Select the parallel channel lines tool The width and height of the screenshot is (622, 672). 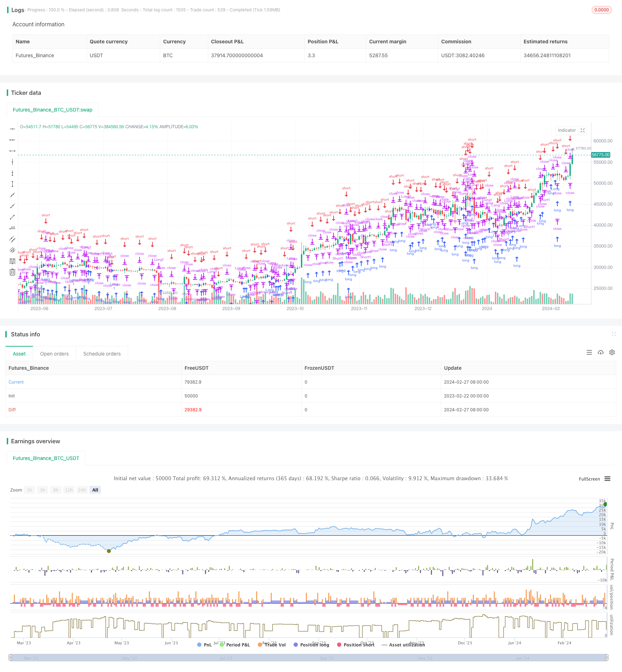pos(12,239)
